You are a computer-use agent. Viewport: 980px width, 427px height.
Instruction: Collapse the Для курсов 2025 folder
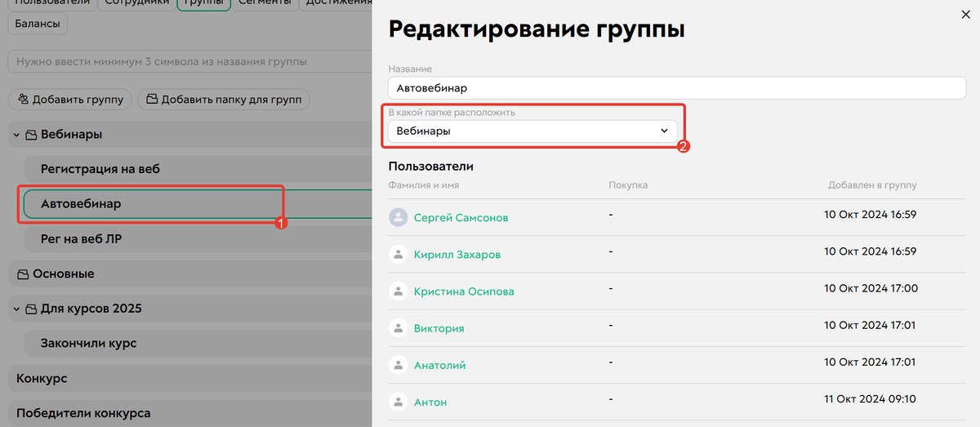(x=16, y=309)
